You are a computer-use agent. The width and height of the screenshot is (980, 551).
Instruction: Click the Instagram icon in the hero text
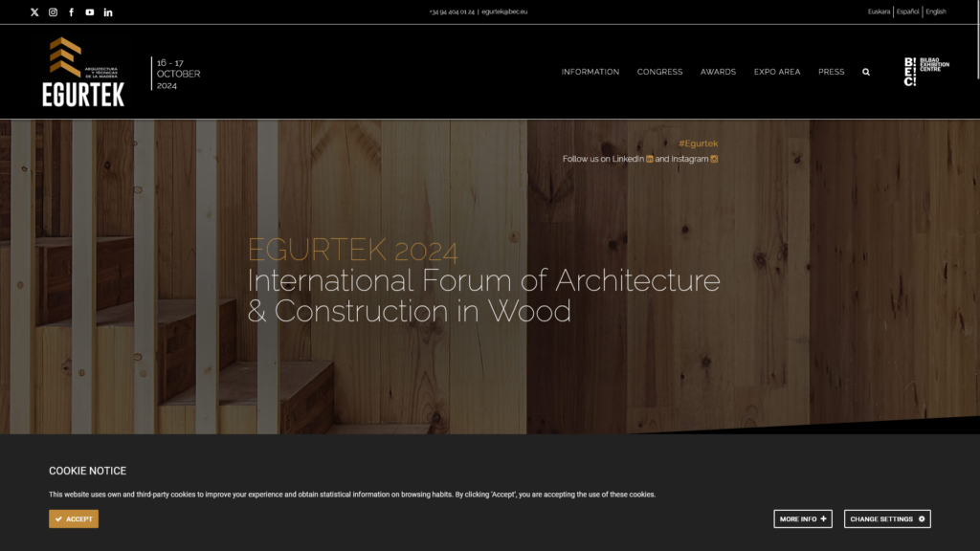pos(714,159)
